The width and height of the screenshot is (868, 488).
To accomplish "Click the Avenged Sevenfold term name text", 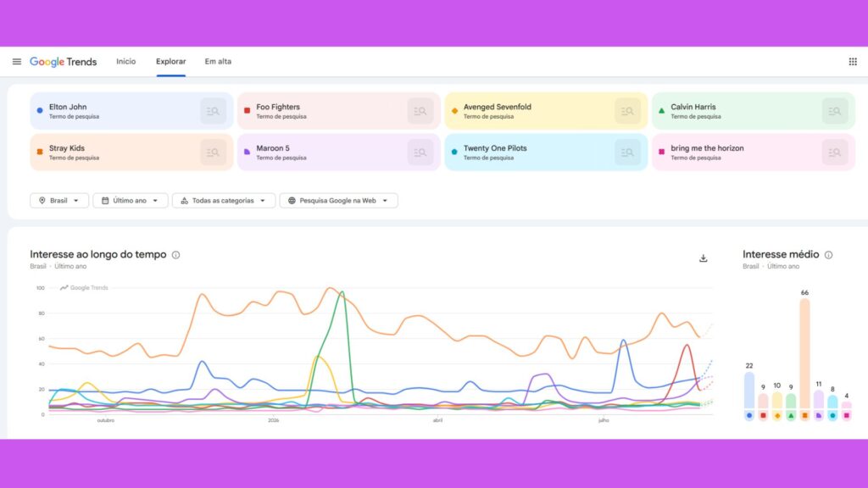I will [x=497, y=107].
